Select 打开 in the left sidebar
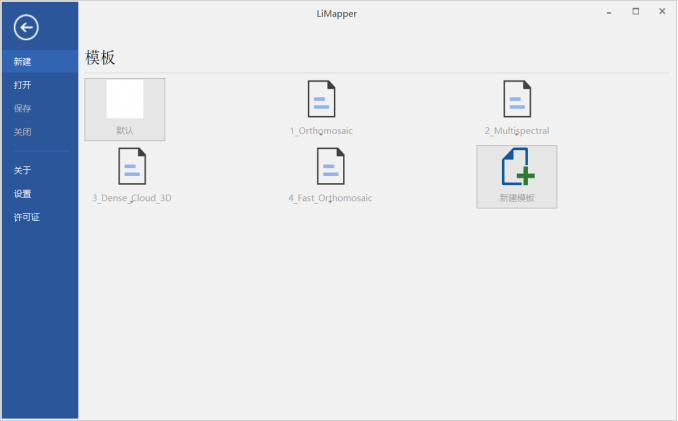 pyautogui.click(x=23, y=85)
